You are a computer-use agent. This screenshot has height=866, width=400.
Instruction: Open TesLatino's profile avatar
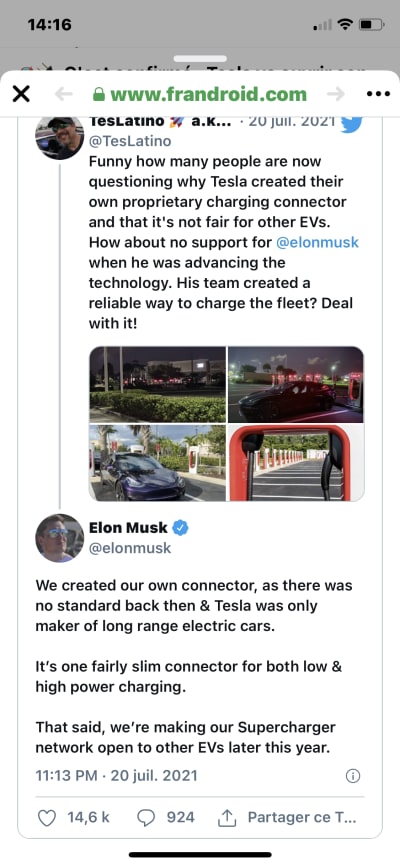(x=60, y=137)
